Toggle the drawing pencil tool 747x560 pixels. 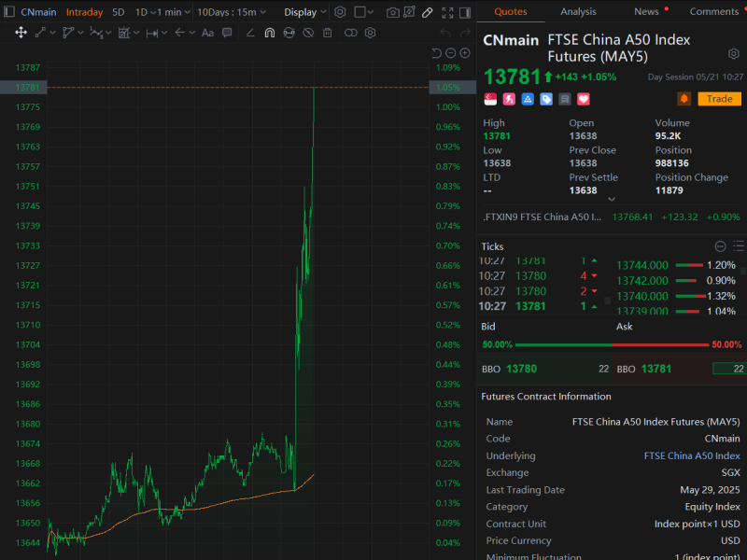[x=428, y=12]
